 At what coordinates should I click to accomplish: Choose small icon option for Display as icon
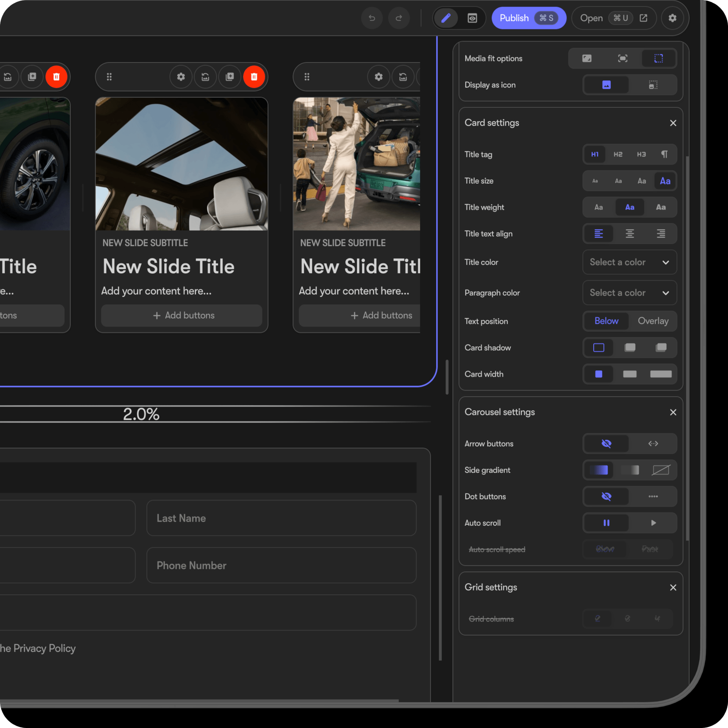point(653,85)
